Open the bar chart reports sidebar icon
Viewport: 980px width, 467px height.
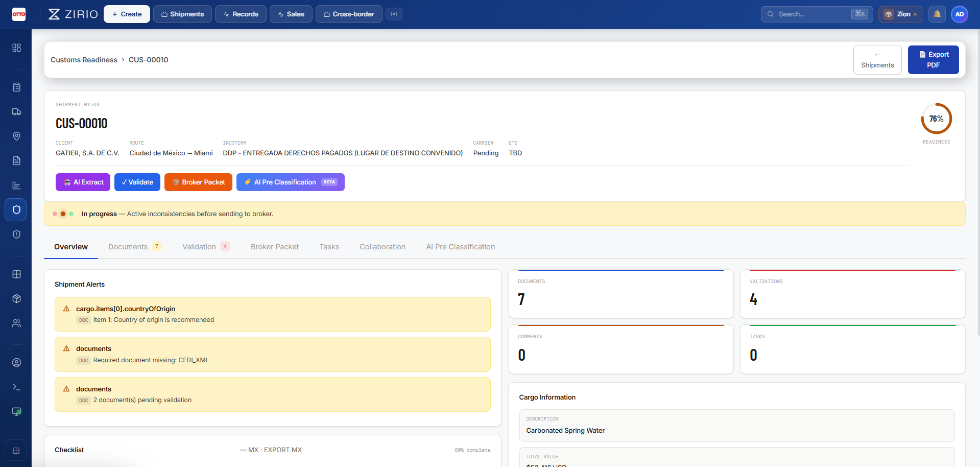[16, 185]
